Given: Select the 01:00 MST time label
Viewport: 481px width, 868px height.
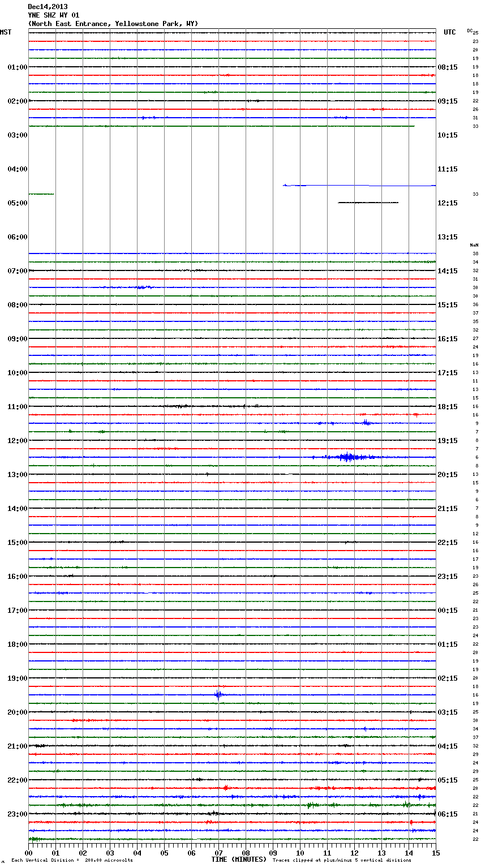Looking at the screenshot, I should [x=18, y=67].
